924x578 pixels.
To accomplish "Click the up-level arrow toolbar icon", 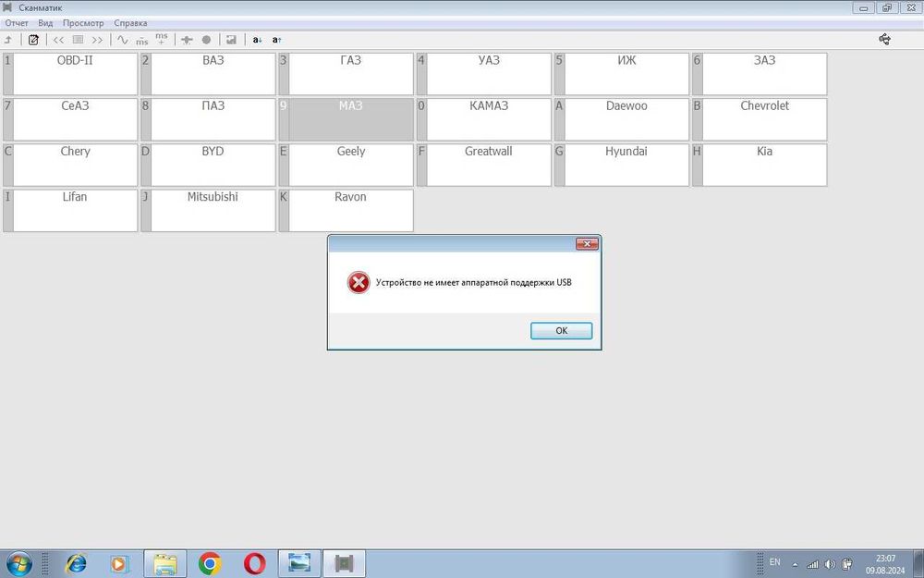I will (x=8, y=40).
